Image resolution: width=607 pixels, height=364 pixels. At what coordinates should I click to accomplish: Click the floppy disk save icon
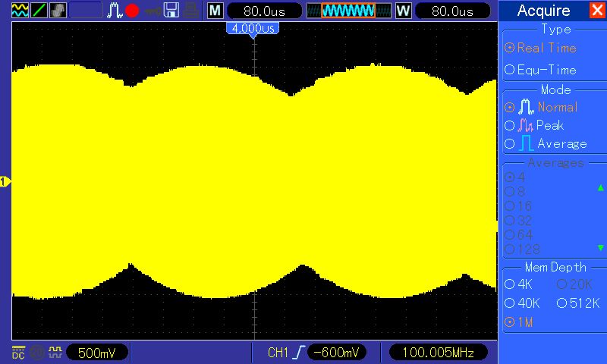[171, 10]
